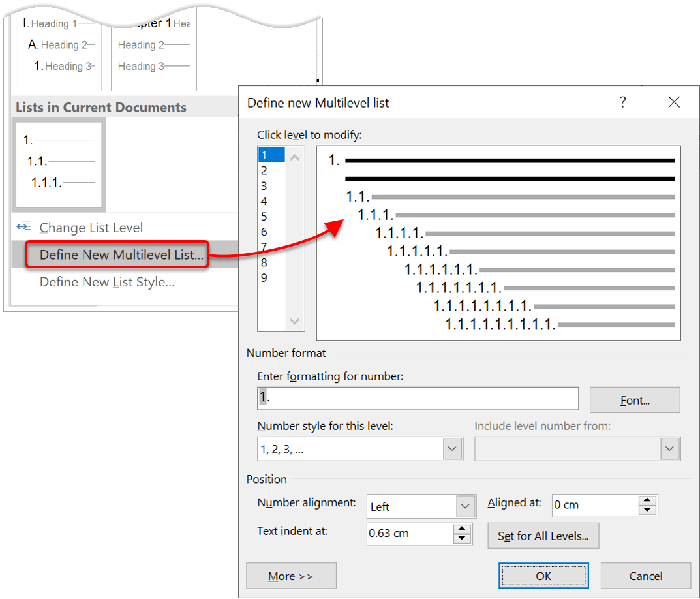Click Set for All Levels
This screenshot has width=700, height=599.
pos(543,536)
